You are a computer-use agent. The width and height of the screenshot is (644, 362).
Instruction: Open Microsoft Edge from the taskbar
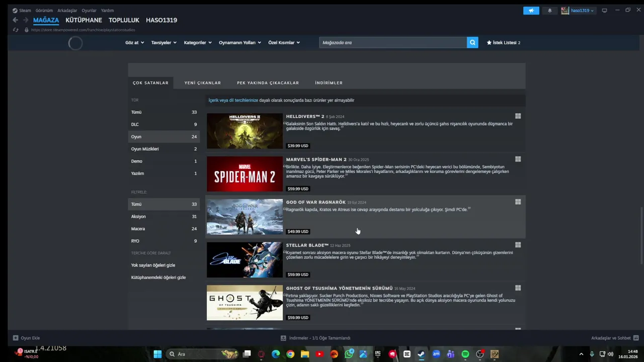(x=276, y=354)
